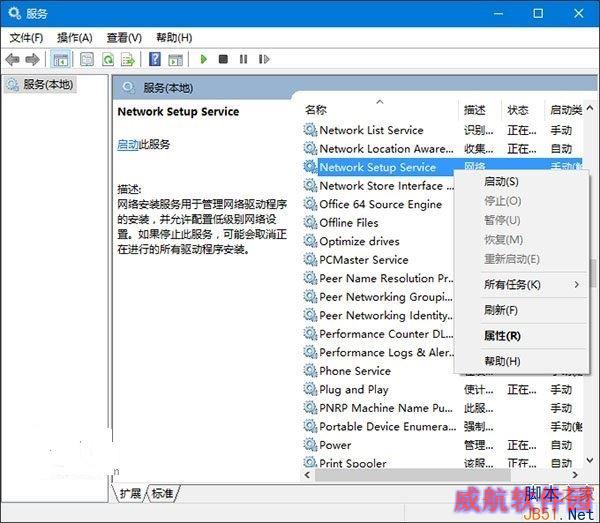The width and height of the screenshot is (600, 523).
Task: Click the green Start Service play icon
Action: (204, 59)
